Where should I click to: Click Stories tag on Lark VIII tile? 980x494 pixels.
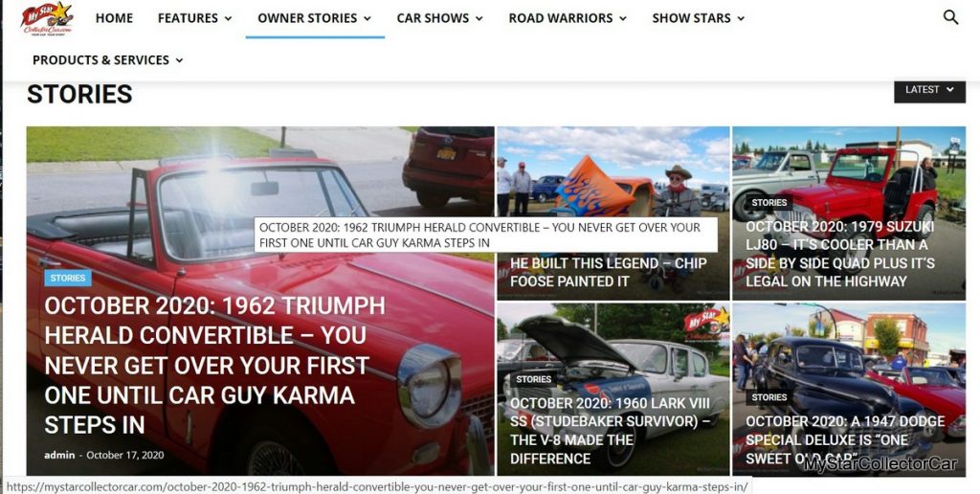(x=533, y=379)
